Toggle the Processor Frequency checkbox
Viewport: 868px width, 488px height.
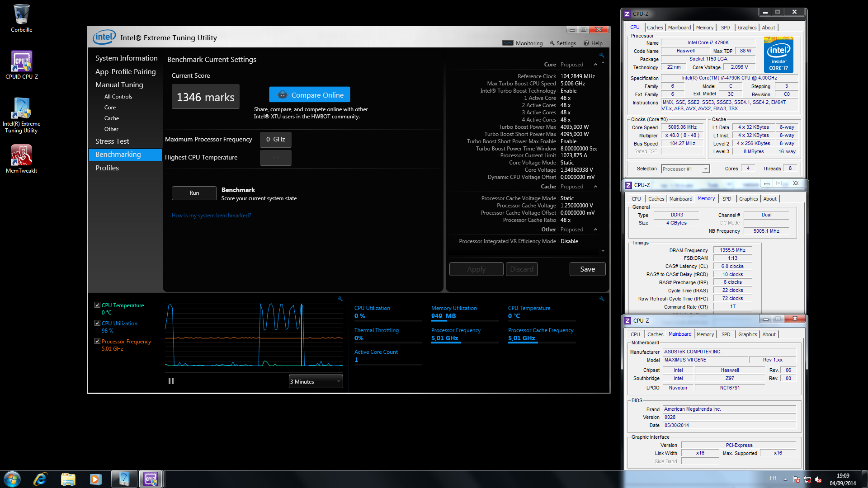(97, 341)
